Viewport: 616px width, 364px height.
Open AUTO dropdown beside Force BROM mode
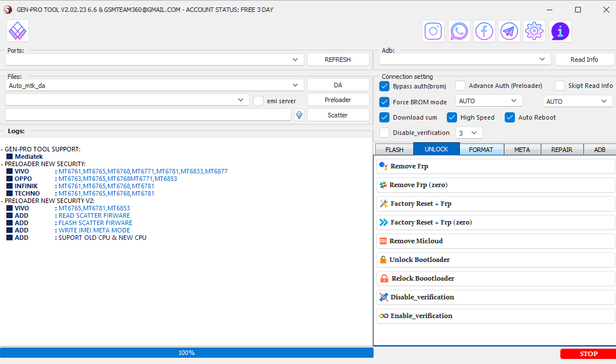click(489, 101)
